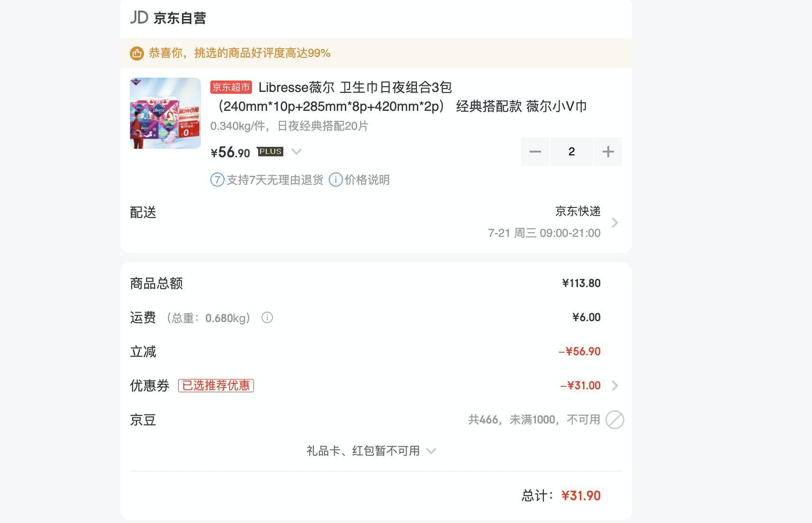Viewport: 812px width, 523px height.
Task: Open the Libresse薇尔 product title link
Action: coord(399,97)
